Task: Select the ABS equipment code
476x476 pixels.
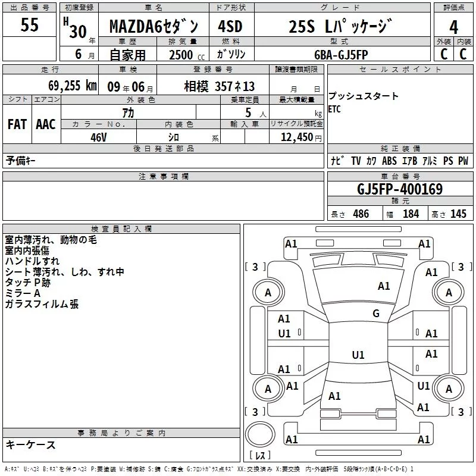Action: (x=389, y=161)
